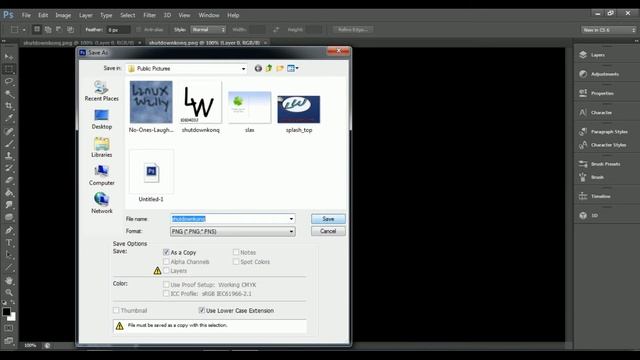Switch to second shutdownkonq.png document tab
Screen dimensions: 640x360
coord(205,42)
